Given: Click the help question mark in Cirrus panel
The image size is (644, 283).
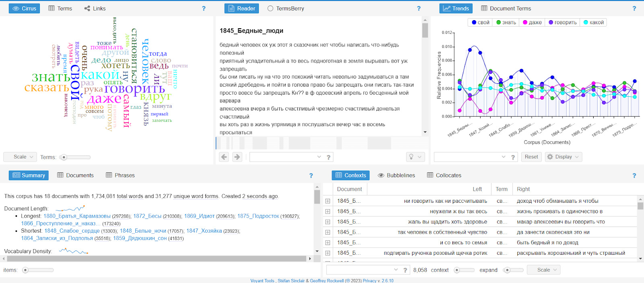Looking at the screenshot, I should click(x=204, y=8).
